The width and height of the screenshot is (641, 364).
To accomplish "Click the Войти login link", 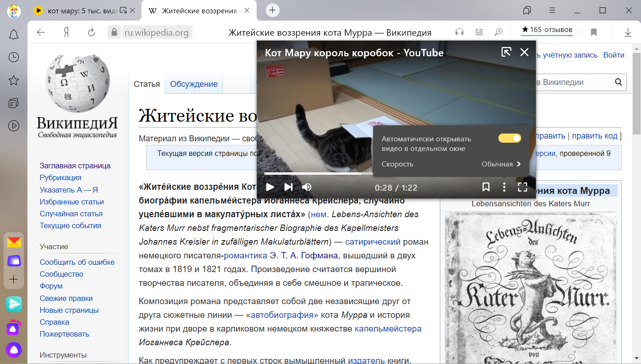I will [614, 55].
